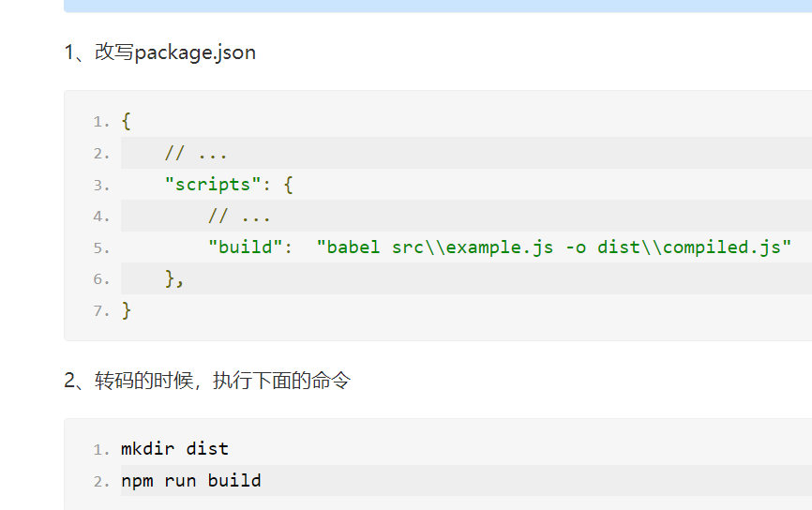812x510 pixels.
Task: Click line number 7 in the package.json block
Action: coord(101,311)
